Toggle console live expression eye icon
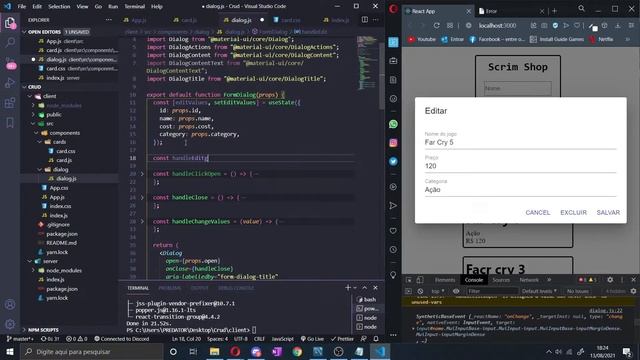The image size is (640, 360). [x=456, y=291]
